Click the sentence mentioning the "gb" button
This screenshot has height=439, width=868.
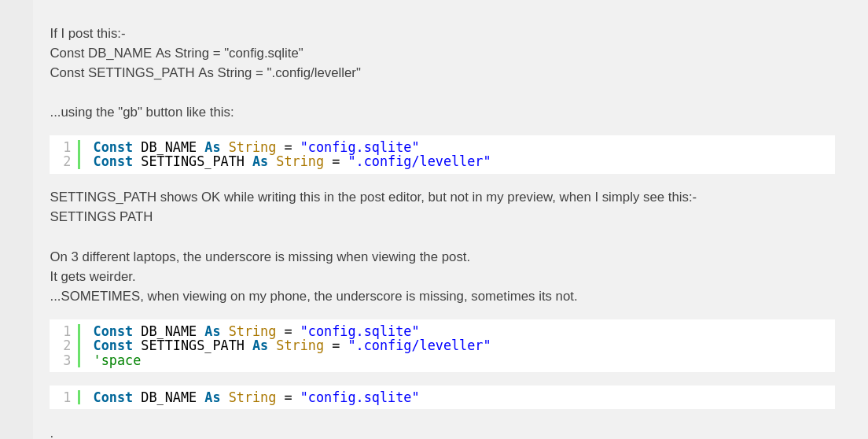[x=142, y=112]
